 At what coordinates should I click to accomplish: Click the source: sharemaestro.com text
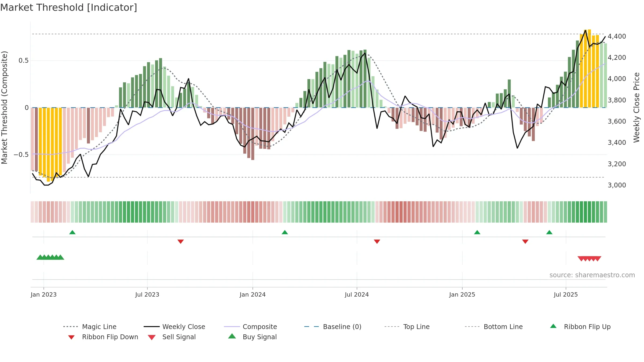click(592, 275)
